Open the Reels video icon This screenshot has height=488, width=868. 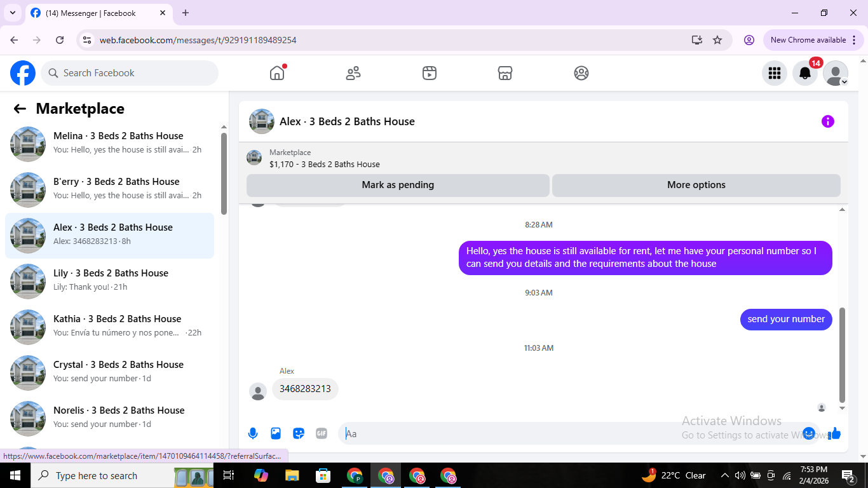(430, 73)
